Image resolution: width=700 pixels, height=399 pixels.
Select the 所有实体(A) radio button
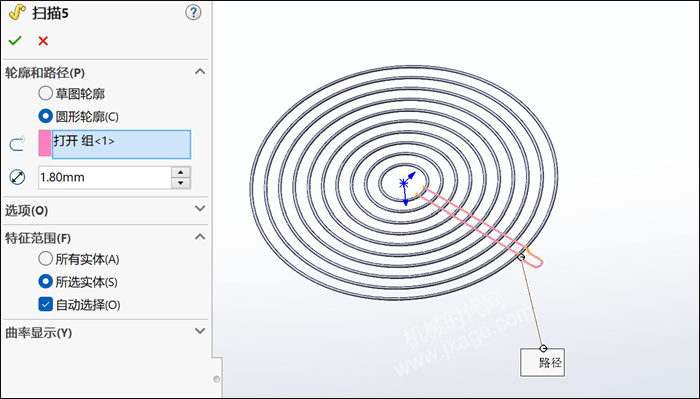(45, 258)
